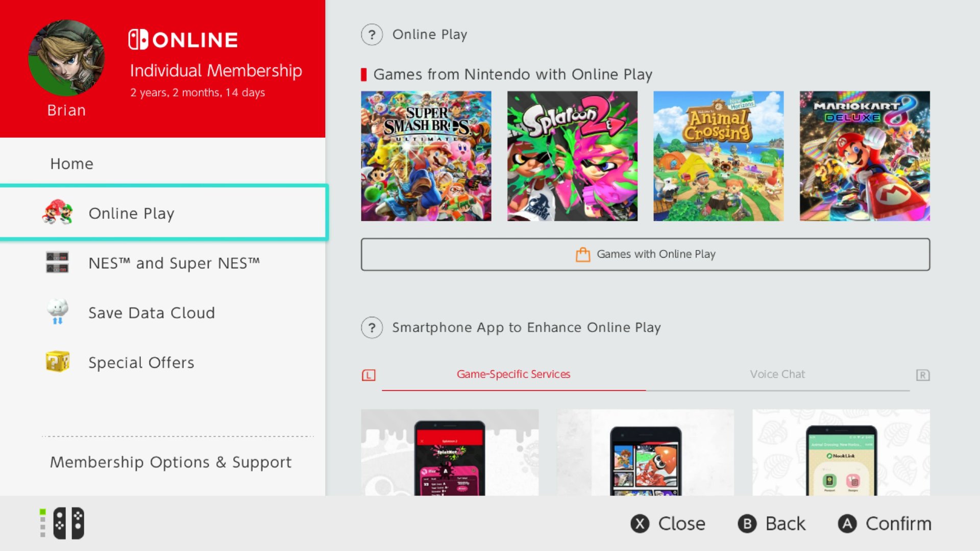Click the Home menu icon

71,163
